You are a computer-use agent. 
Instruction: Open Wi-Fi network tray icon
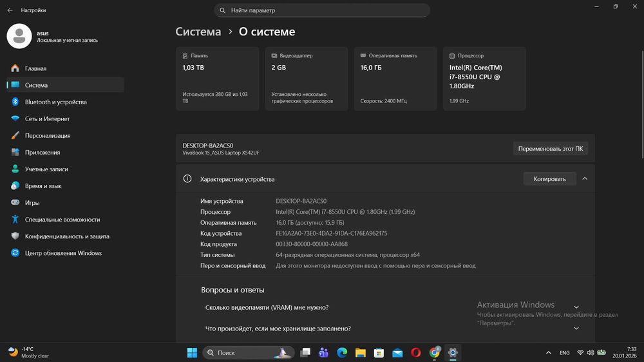coord(580,352)
